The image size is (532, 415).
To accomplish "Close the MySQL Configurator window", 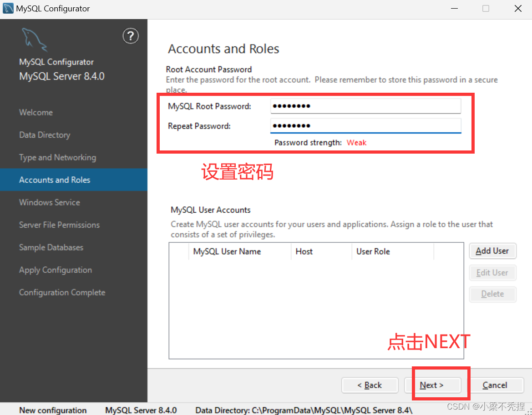I will 518,9.
